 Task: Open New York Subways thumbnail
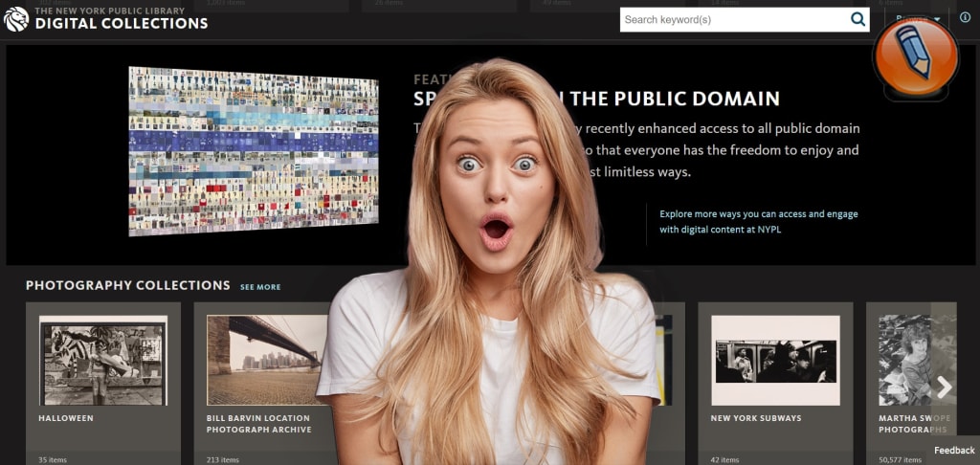point(775,361)
